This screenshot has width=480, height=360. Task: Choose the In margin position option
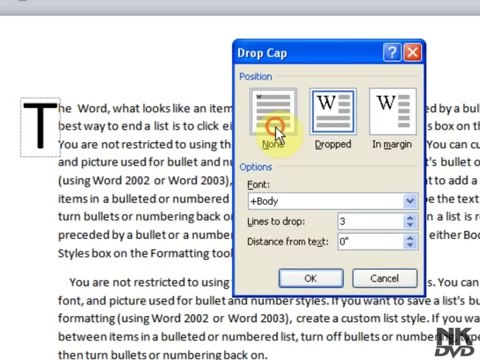pos(393,112)
